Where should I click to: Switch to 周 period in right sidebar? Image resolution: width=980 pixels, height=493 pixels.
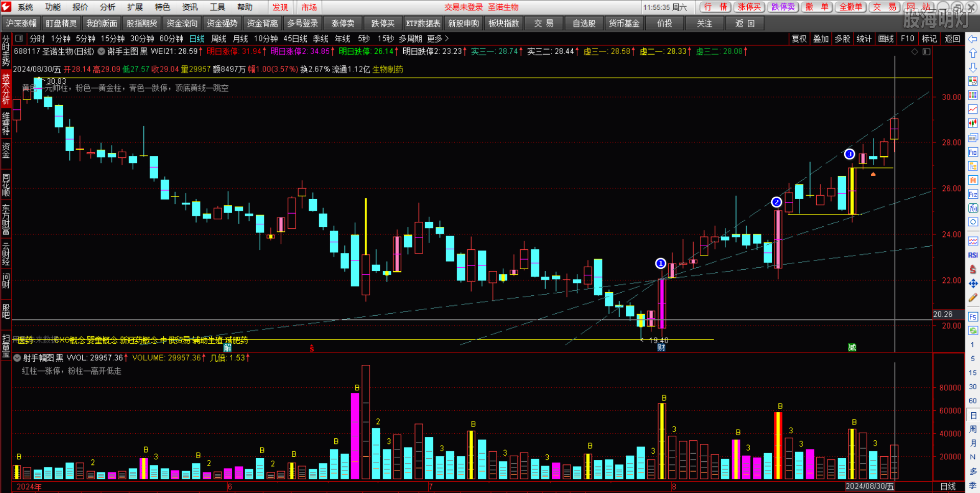click(973, 429)
